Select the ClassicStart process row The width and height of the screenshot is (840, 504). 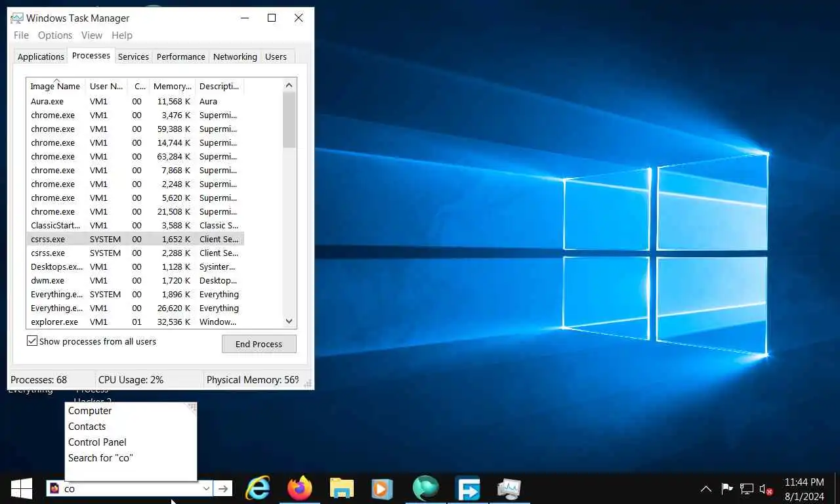pos(135,226)
